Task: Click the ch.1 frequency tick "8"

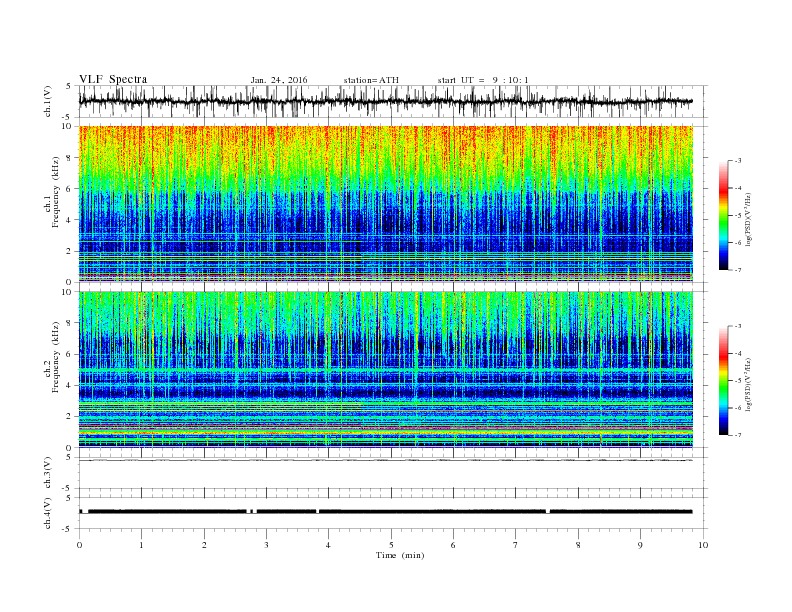Action: (70, 158)
